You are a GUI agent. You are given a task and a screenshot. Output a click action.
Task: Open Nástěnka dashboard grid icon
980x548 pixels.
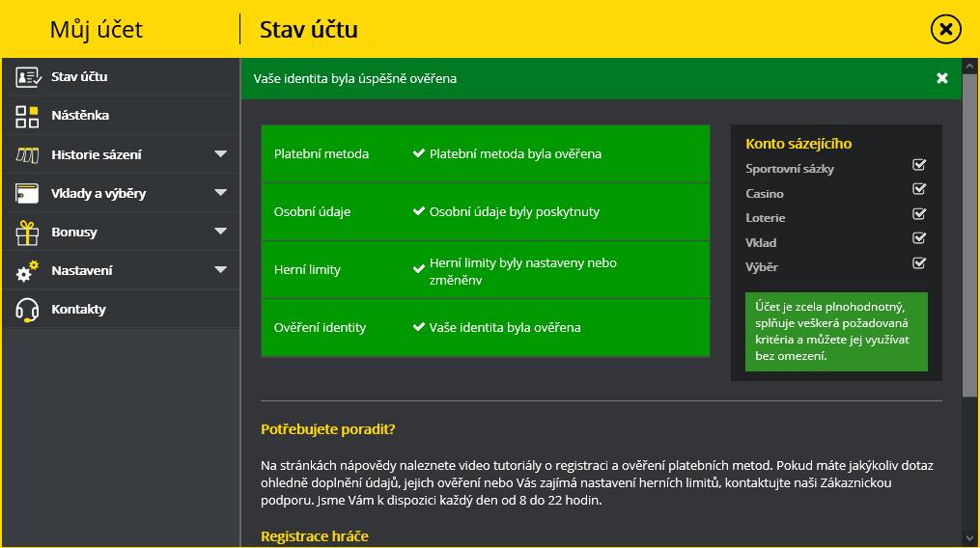coord(27,116)
